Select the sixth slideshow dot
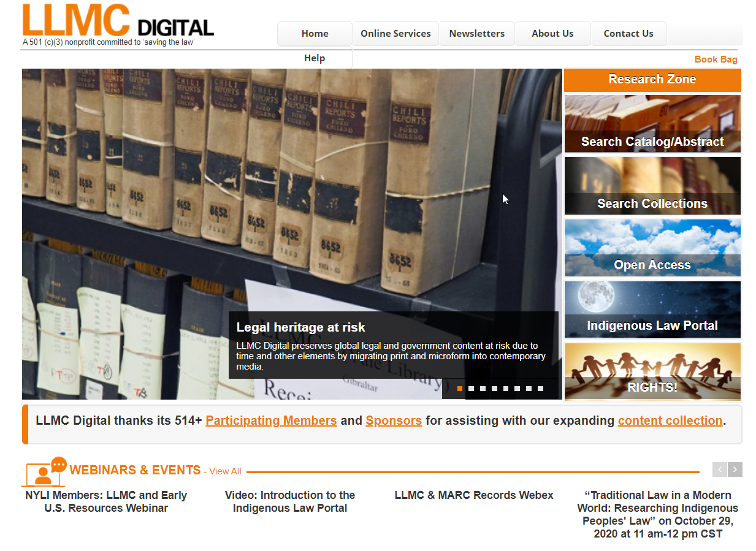 517,389
